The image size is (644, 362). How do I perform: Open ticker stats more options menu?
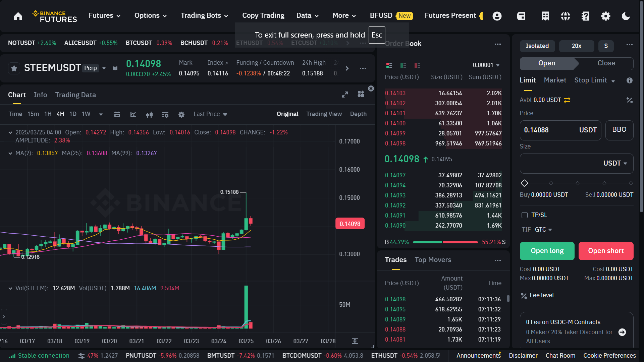click(x=363, y=68)
